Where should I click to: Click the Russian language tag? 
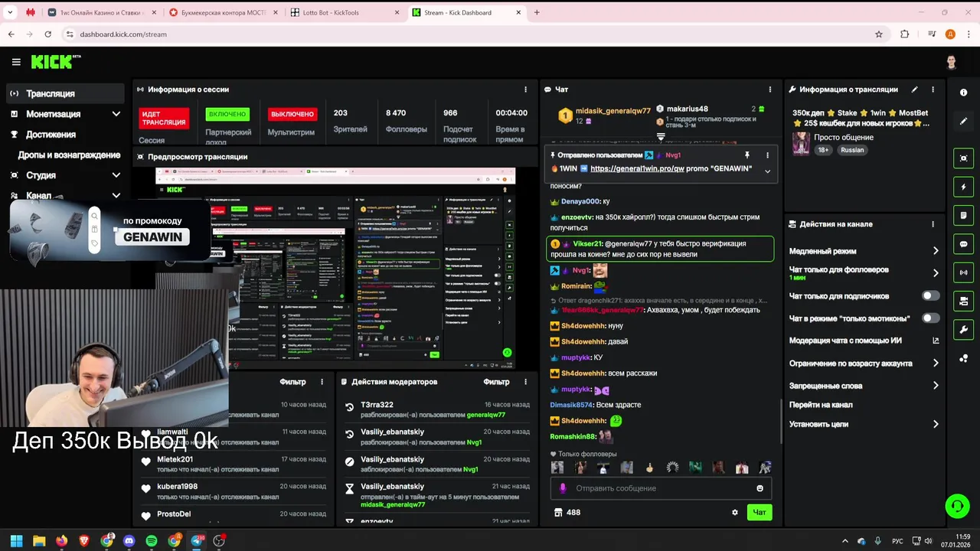[x=852, y=150]
